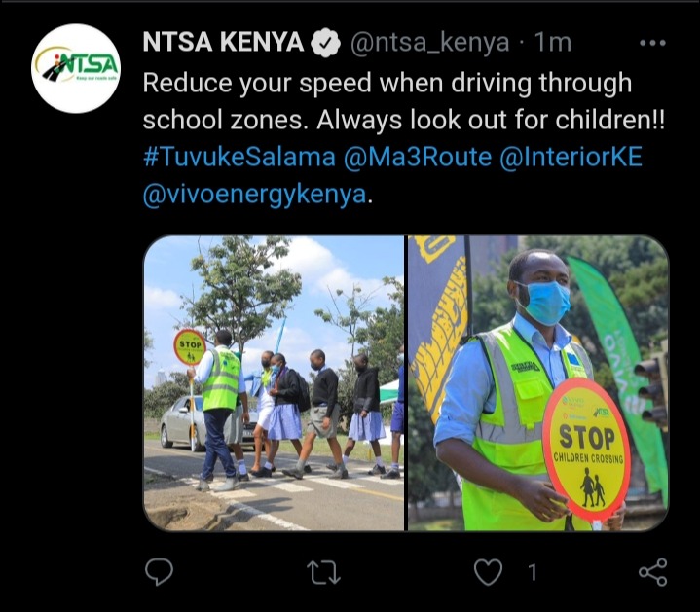700x612 pixels.
Task: Open the reply comment icon
Action: pyautogui.click(x=159, y=571)
